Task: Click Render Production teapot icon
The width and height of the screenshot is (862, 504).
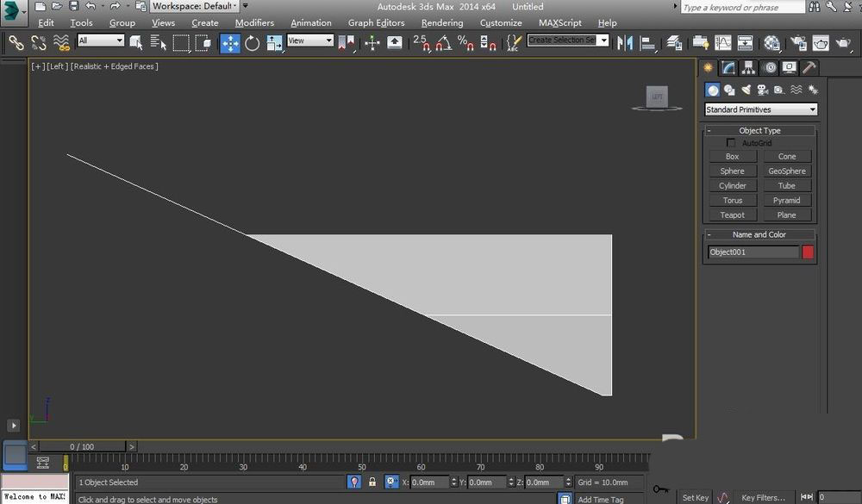Action: [843, 42]
